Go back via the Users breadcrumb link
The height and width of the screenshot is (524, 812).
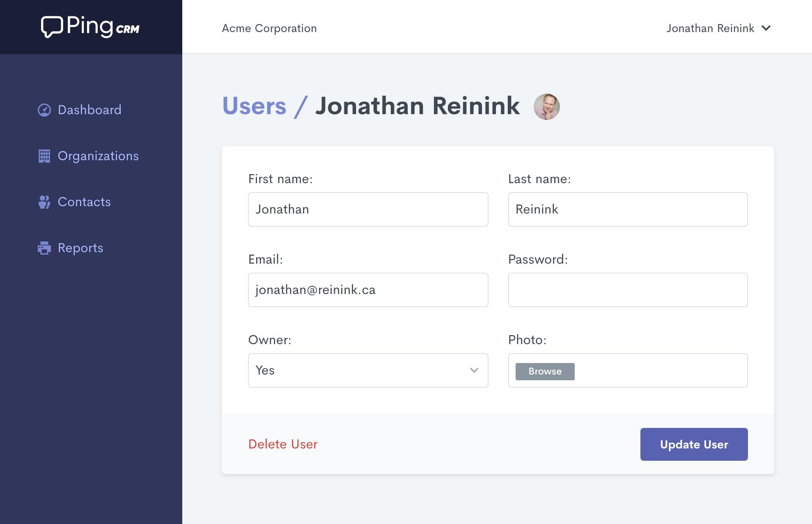(254, 106)
